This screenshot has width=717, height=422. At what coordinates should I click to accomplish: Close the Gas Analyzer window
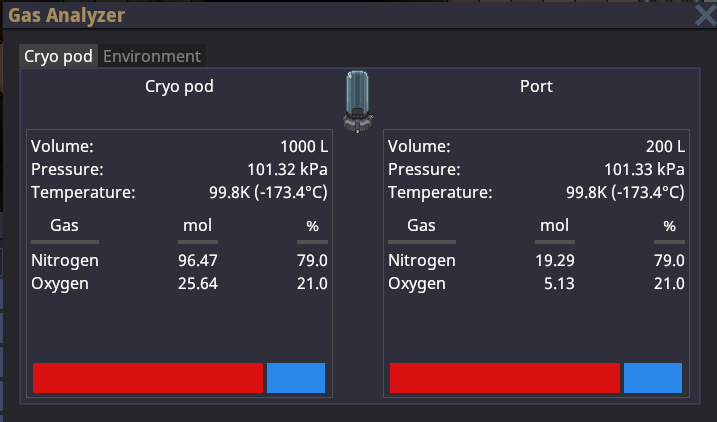coord(705,15)
